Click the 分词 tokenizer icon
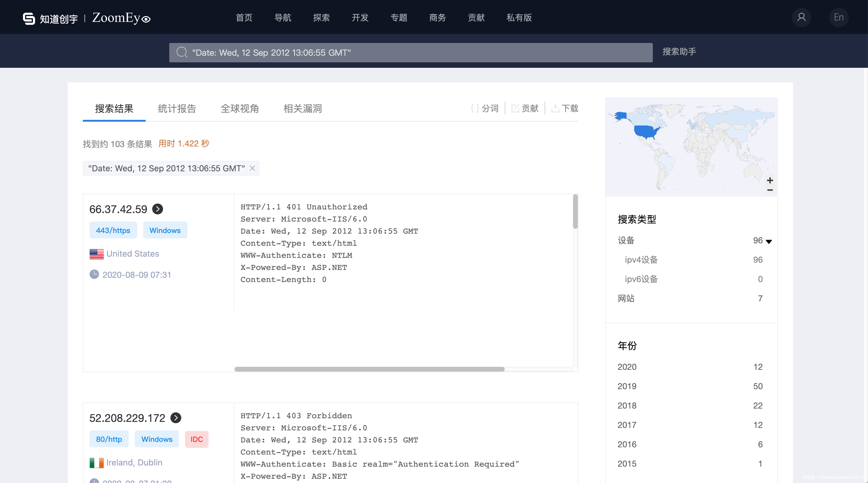868x483 pixels. (x=475, y=108)
